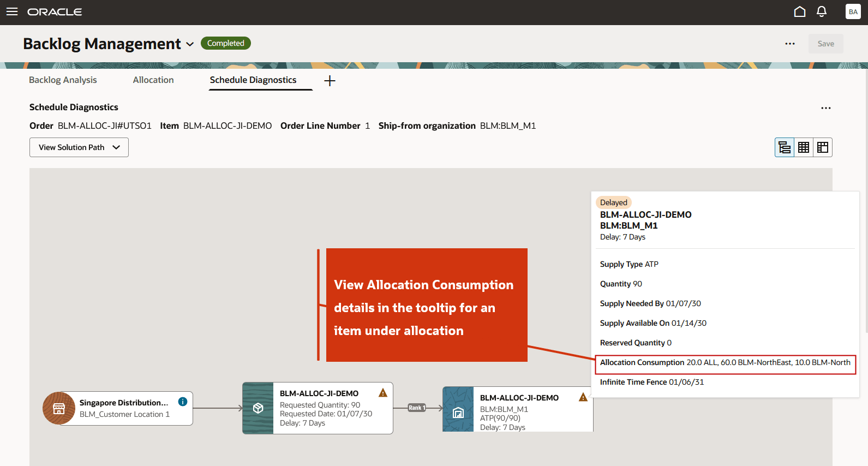Screen dimensions: 868x466
Task: Click warning icon on Requested Quantity node
Action: click(383, 393)
